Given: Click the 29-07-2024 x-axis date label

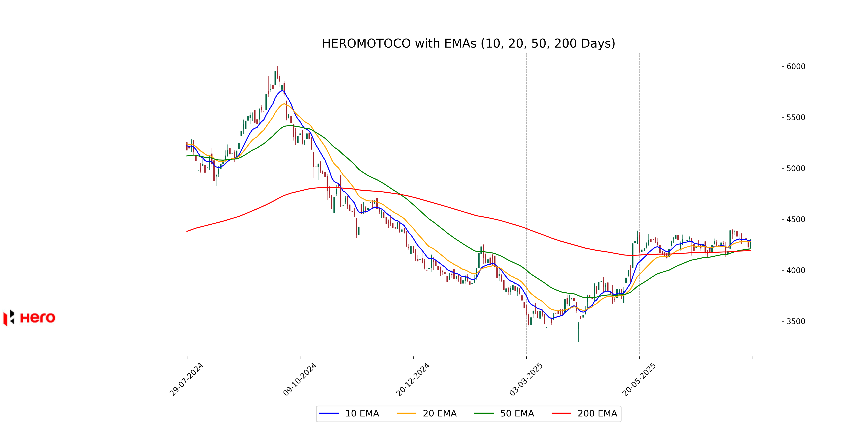Looking at the screenshot, I should 186,379.
